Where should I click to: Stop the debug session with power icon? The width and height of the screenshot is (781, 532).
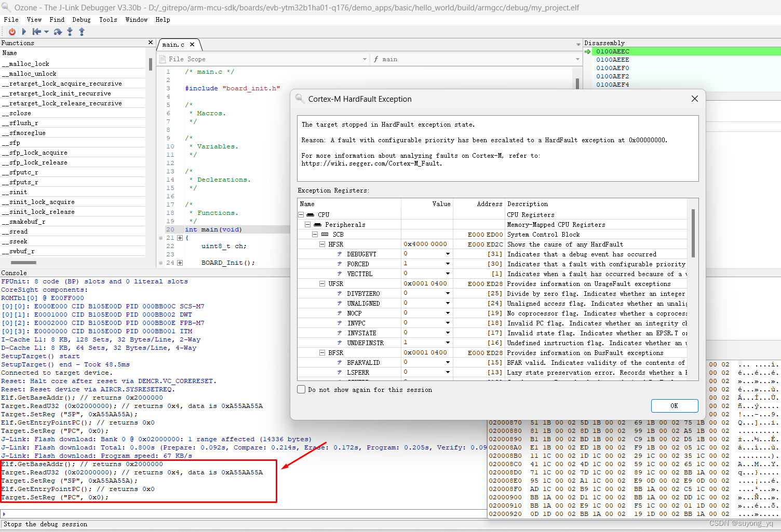click(x=12, y=32)
